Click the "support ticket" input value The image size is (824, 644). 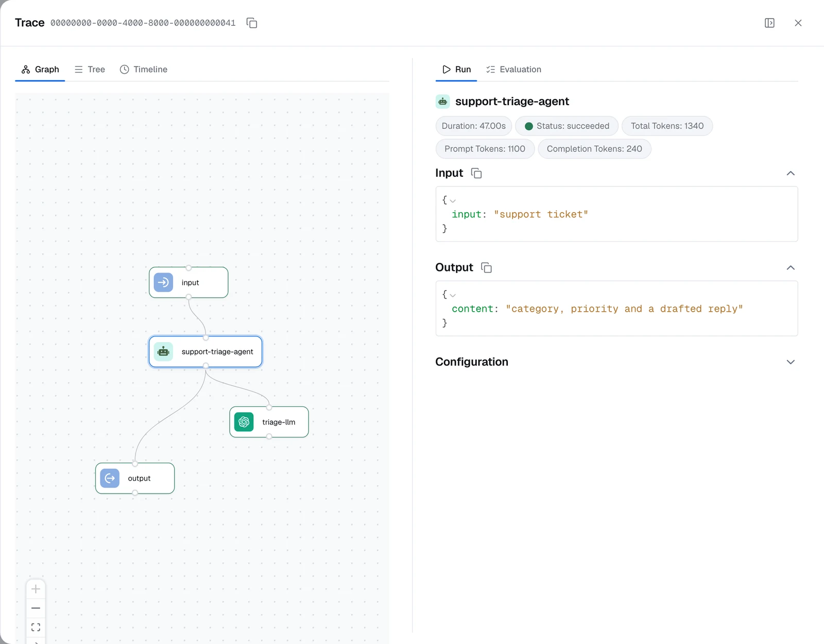pyautogui.click(x=541, y=214)
